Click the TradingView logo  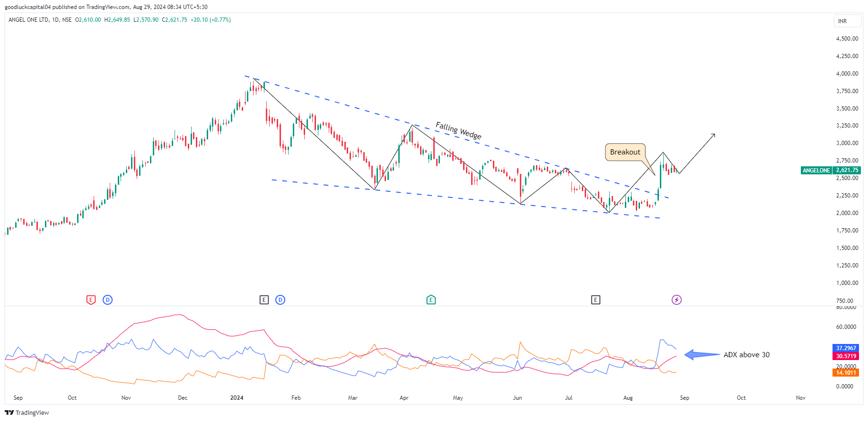click(27, 412)
